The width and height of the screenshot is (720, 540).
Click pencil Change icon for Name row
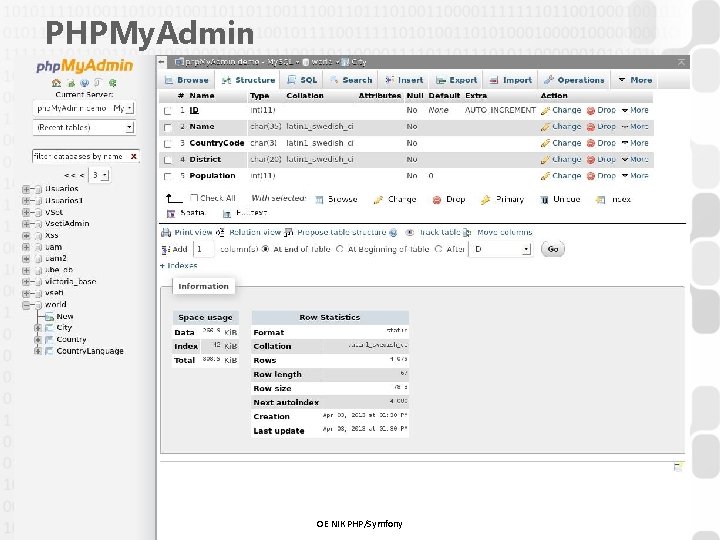click(545, 127)
